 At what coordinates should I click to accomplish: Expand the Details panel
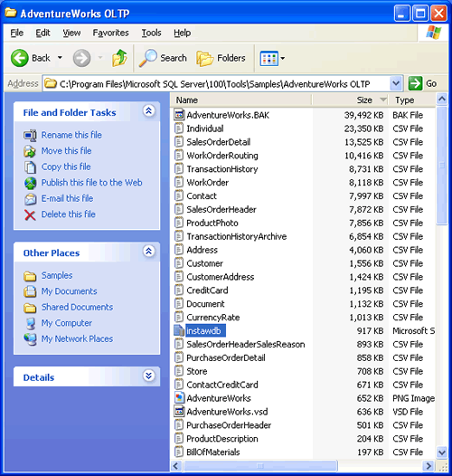point(148,376)
